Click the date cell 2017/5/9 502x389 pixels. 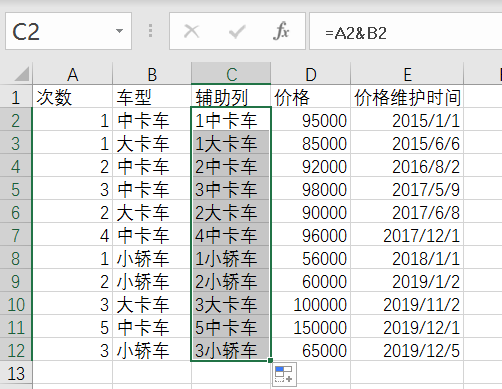click(407, 188)
